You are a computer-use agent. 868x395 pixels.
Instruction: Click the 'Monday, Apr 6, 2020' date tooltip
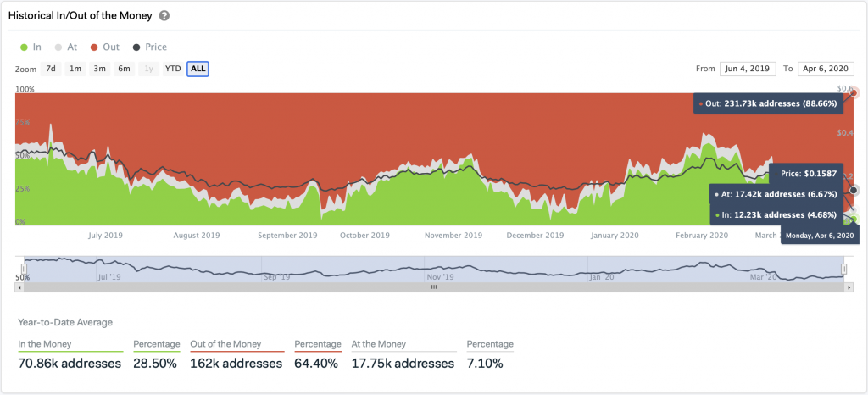coord(820,235)
